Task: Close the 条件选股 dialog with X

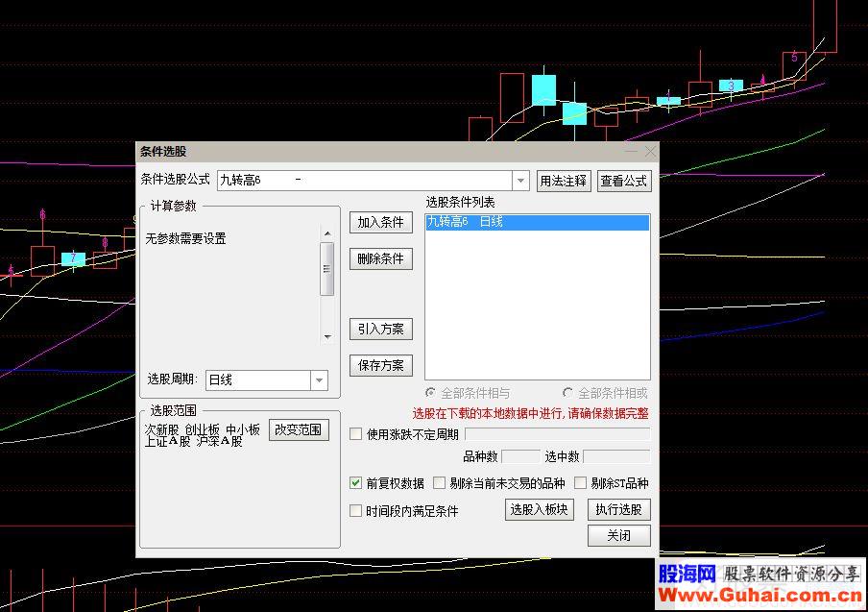Action: [650, 151]
